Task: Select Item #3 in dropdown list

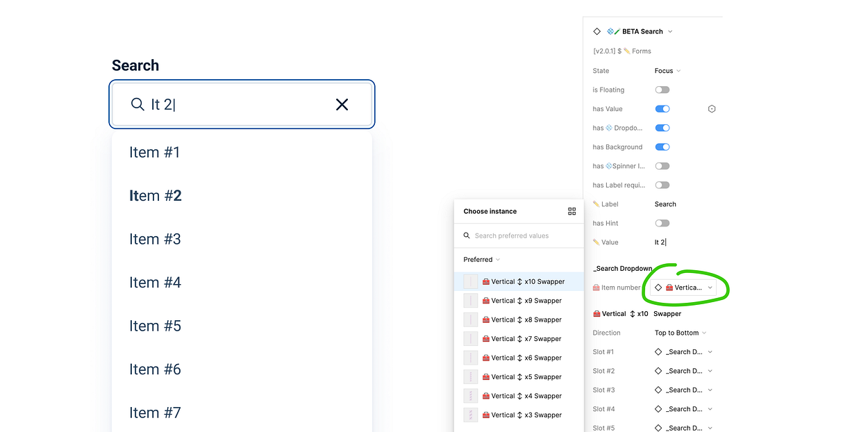Action: pyautogui.click(x=242, y=239)
